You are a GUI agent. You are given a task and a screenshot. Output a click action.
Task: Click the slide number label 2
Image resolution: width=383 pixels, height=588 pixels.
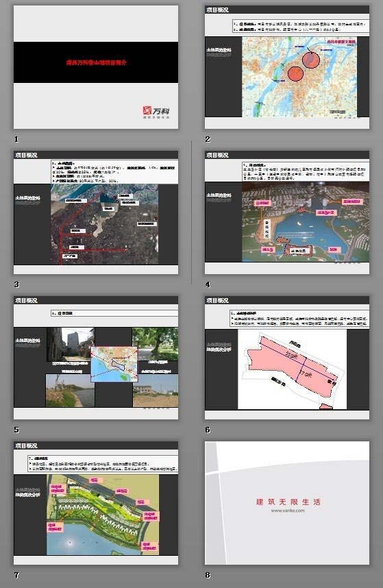(x=208, y=139)
